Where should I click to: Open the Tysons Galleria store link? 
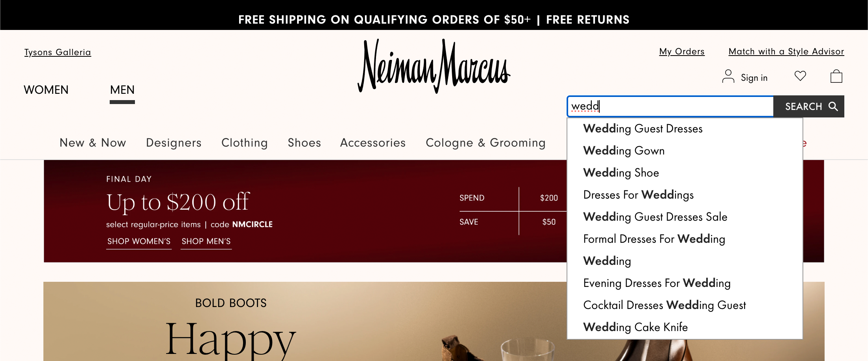pos(58,52)
